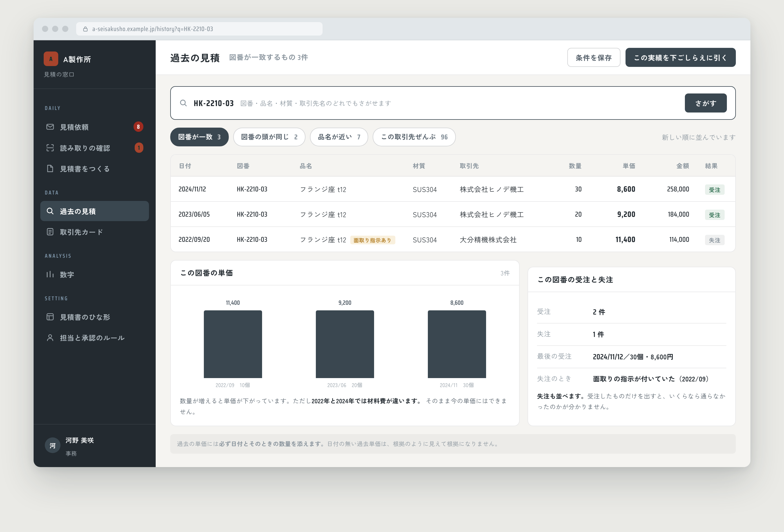
Task: Click the 読み取りの確認 scan icon
Action: (50, 148)
